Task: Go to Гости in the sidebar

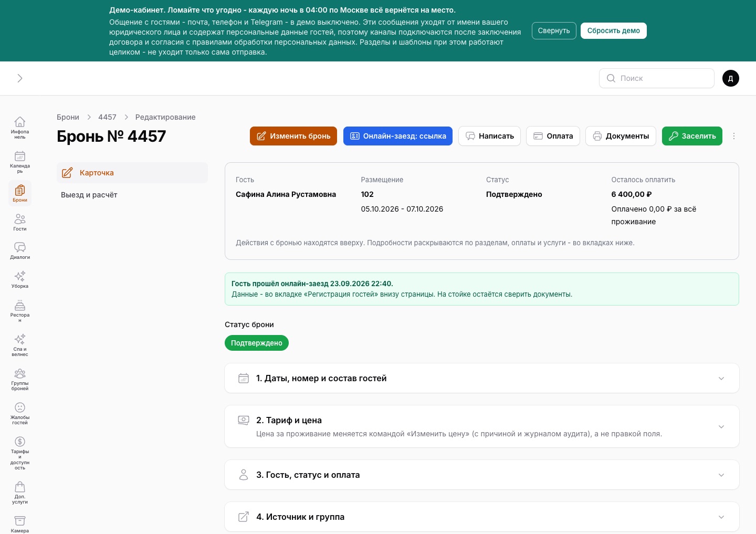Action: point(20,222)
